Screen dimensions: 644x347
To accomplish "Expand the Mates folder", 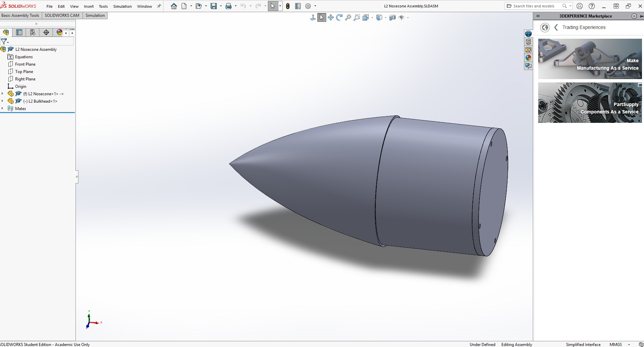I will tap(2, 108).
